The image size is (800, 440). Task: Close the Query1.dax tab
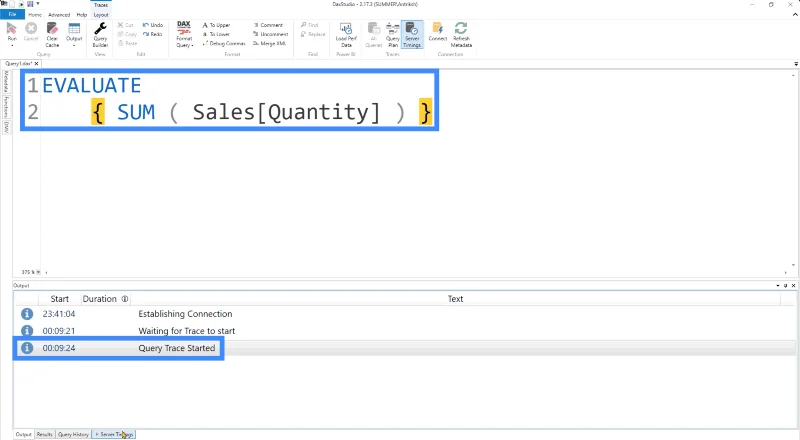pyautogui.click(x=36, y=64)
